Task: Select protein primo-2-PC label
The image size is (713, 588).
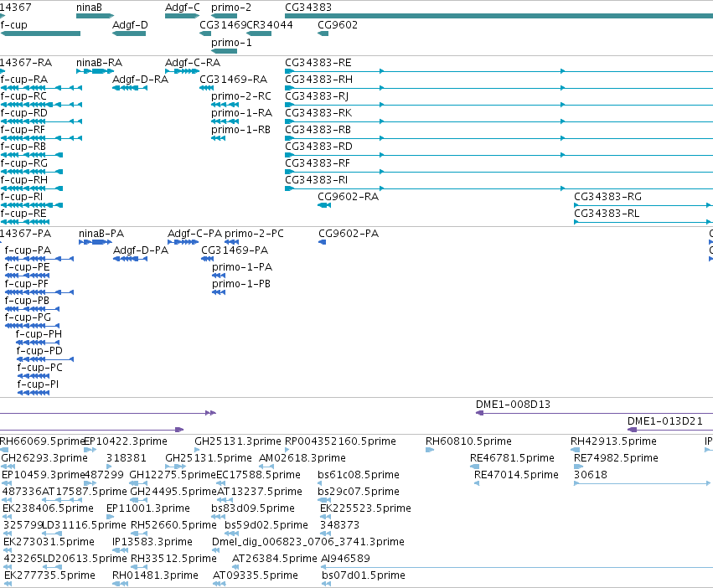Action: [x=254, y=234]
